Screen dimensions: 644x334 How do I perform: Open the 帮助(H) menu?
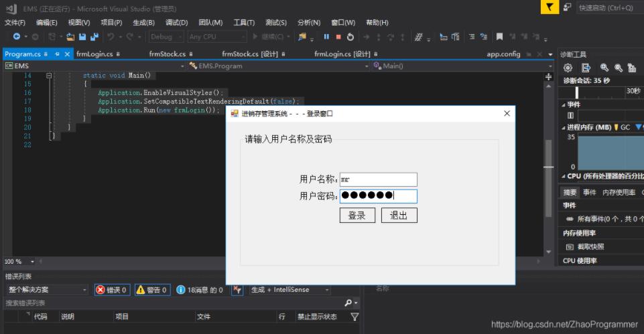tap(377, 23)
